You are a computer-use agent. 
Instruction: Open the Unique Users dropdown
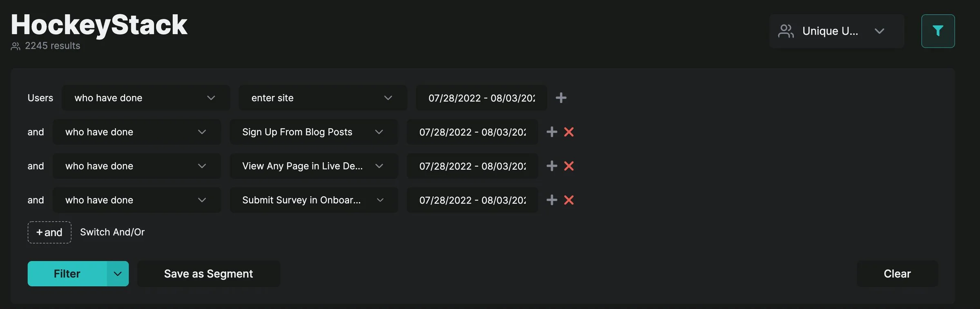pos(836,31)
